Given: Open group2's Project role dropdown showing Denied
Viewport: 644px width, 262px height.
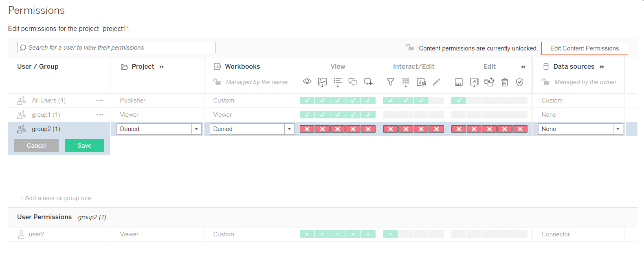Looking at the screenshot, I should click(159, 129).
